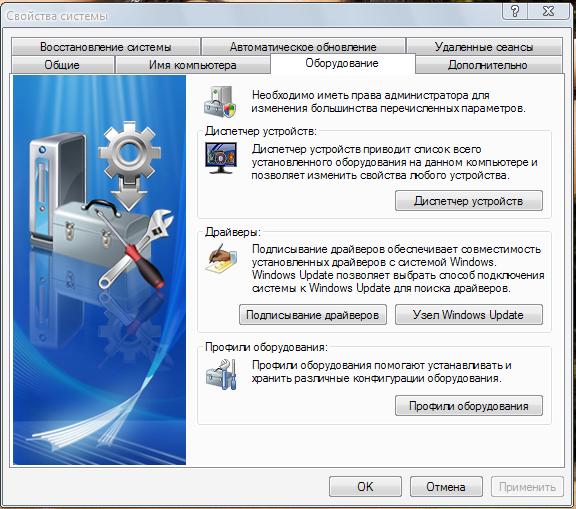Click the Device Manager monitor icon
The height and width of the screenshot is (509, 576).
coord(220,158)
